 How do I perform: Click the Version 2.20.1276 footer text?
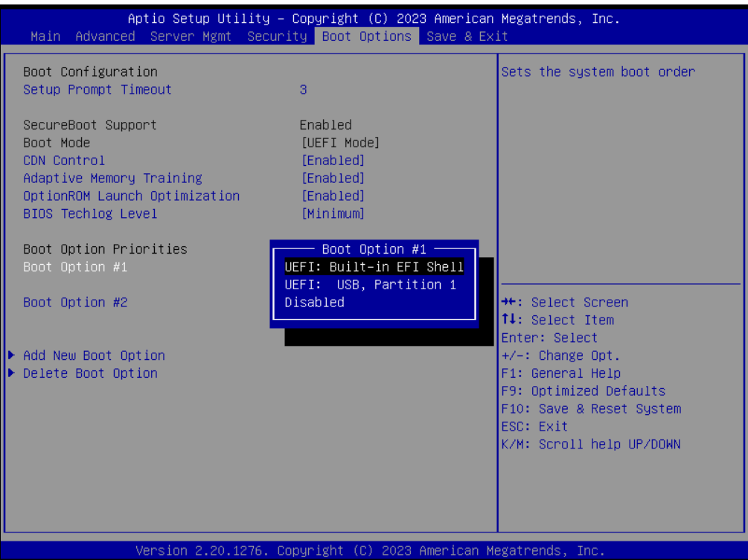[370, 550]
